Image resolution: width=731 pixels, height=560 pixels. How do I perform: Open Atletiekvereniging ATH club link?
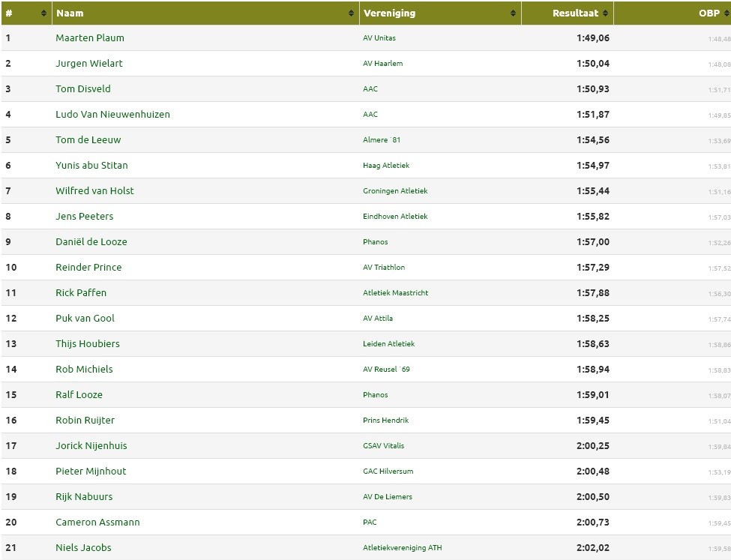[x=402, y=548]
